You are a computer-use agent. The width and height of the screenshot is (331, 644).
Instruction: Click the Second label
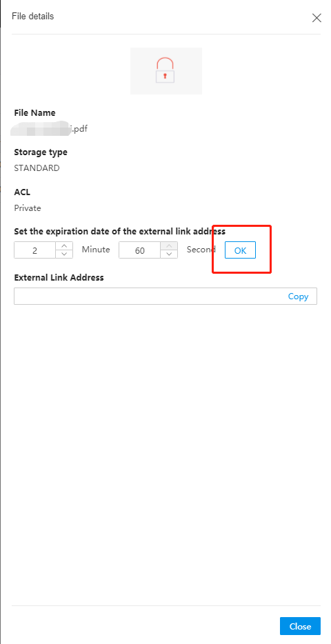(201, 250)
